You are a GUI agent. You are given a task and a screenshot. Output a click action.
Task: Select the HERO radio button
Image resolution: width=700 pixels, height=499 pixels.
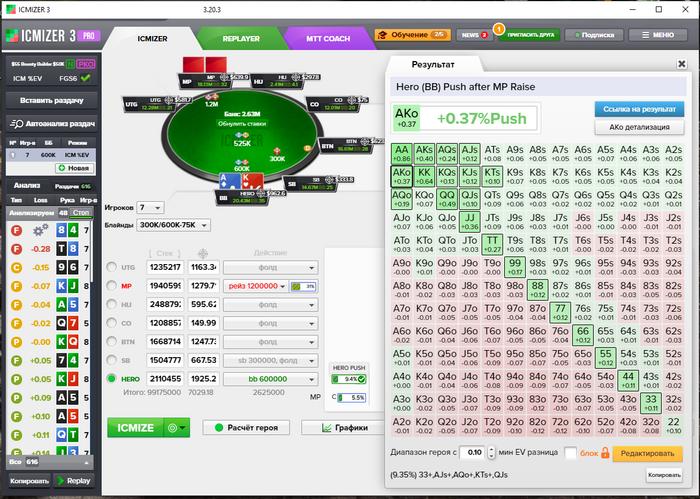[x=111, y=378]
